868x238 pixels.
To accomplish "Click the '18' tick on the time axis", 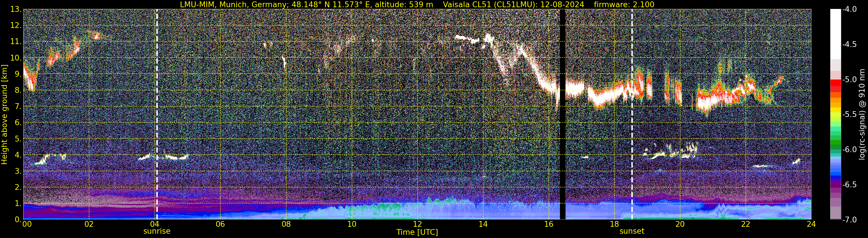I will pos(614,224).
